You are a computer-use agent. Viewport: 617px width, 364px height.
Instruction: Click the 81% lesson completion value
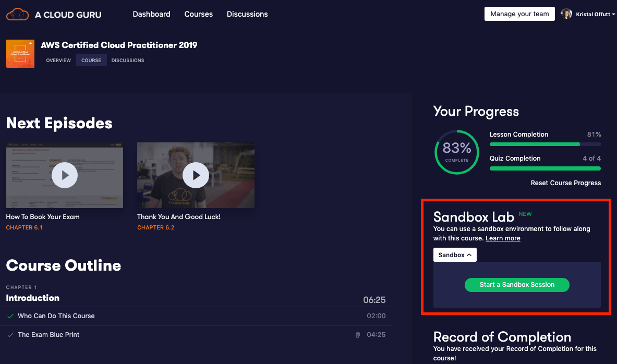point(594,135)
